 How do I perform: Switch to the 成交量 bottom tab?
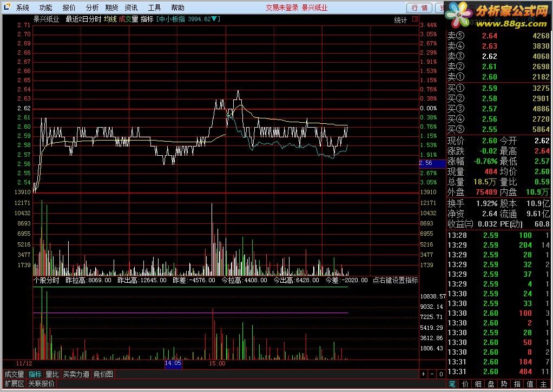14,374
